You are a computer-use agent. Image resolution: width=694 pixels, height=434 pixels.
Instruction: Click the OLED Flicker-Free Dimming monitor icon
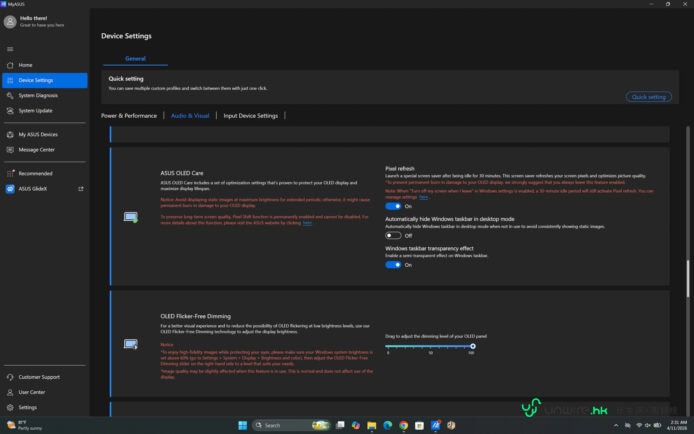pos(131,344)
